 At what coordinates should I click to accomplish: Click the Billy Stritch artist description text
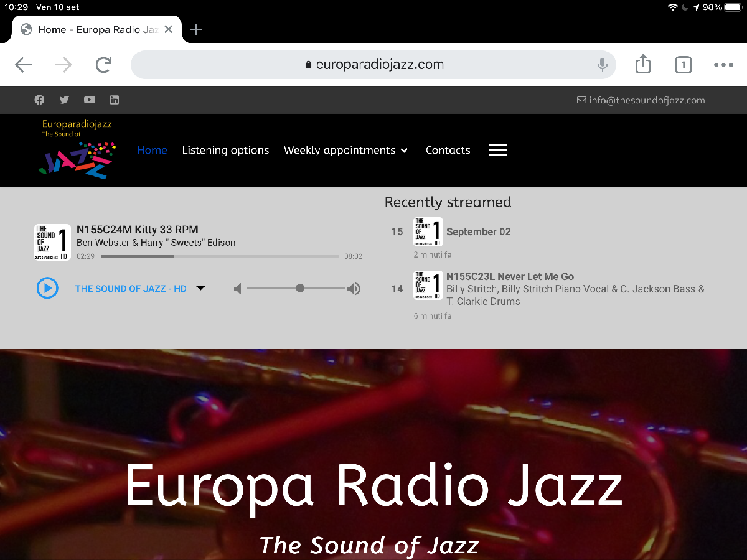click(575, 295)
